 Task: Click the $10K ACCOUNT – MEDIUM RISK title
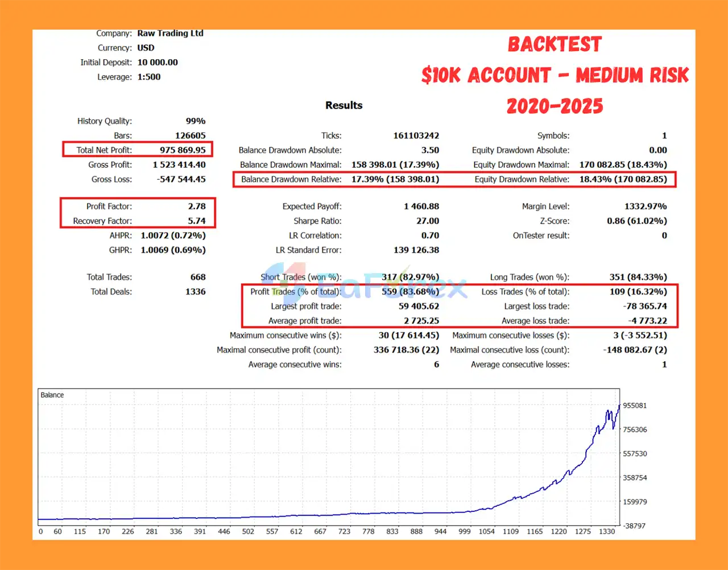(555, 75)
